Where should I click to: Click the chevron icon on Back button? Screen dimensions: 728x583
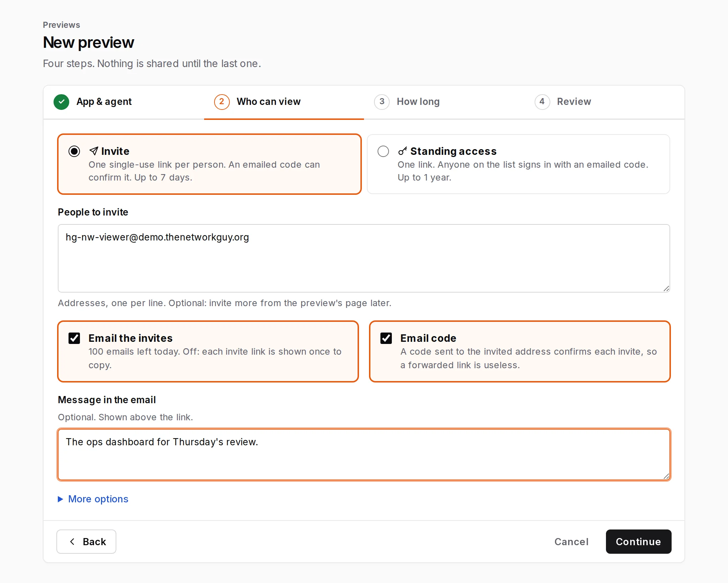click(72, 542)
